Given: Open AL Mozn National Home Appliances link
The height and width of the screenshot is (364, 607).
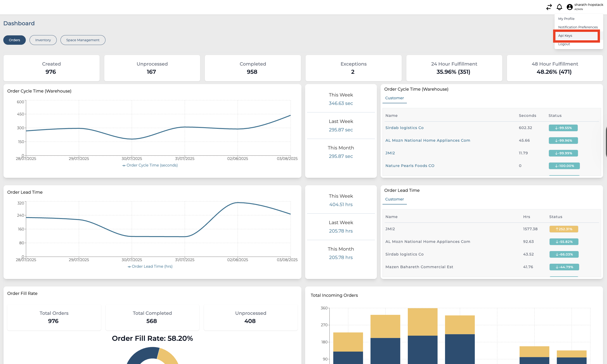Looking at the screenshot, I should (x=427, y=140).
